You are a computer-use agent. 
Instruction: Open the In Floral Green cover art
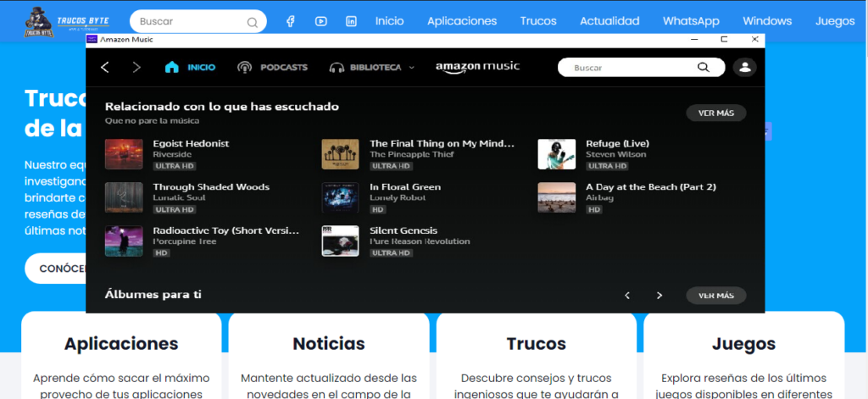pyautogui.click(x=341, y=197)
